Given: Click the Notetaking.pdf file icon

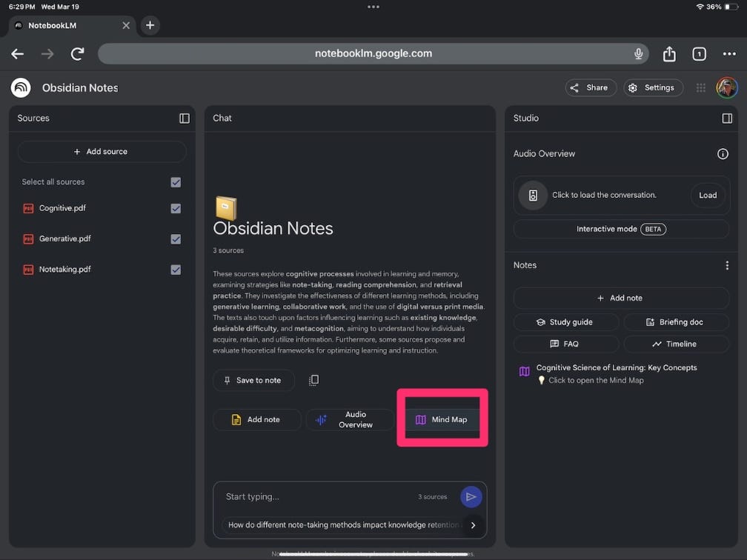Looking at the screenshot, I should click(29, 270).
